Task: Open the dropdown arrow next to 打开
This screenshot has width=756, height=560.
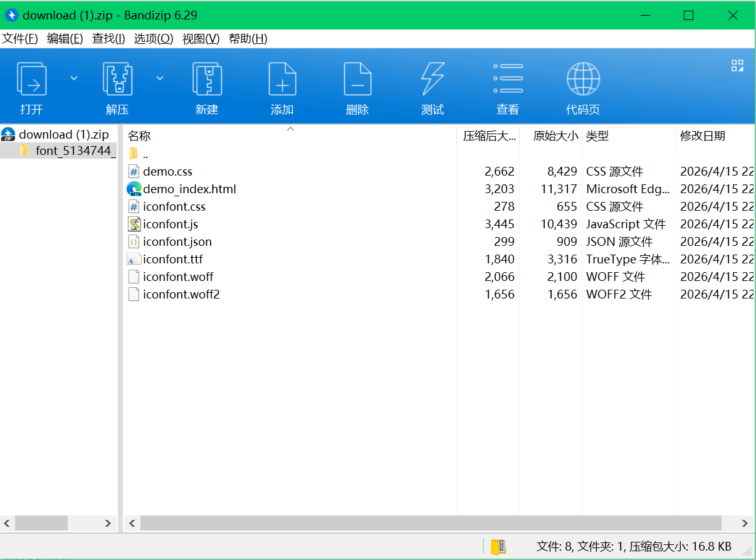Action: click(x=74, y=78)
